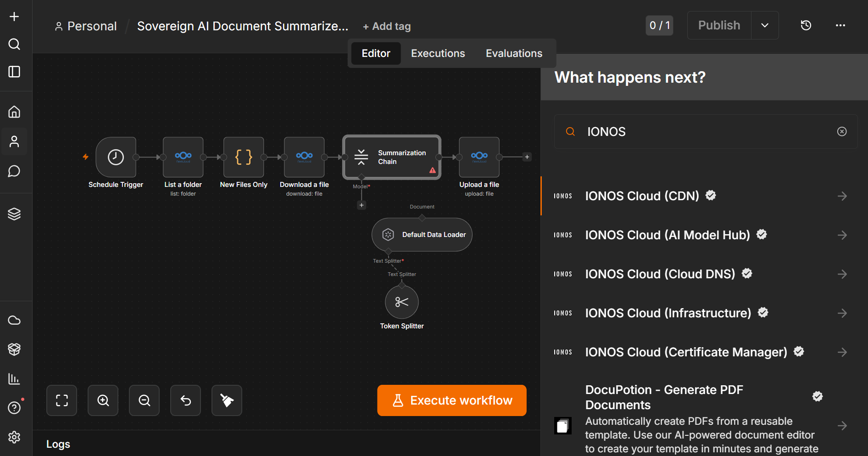
Task: Open the Insights bar chart icon
Action: [x=14, y=379]
